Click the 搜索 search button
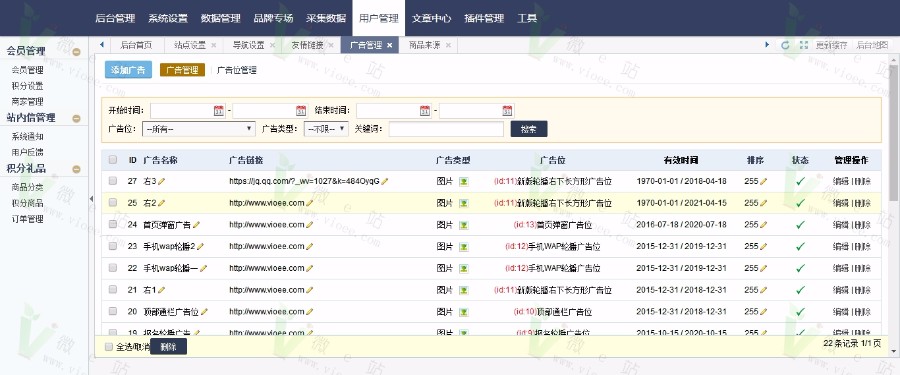This screenshot has height=375, width=900. click(x=529, y=129)
